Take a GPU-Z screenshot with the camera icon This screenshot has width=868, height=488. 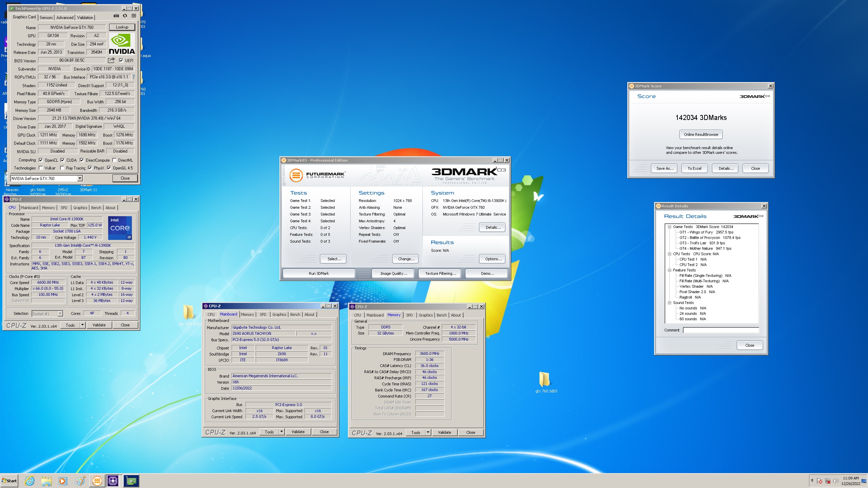(116, 16)
